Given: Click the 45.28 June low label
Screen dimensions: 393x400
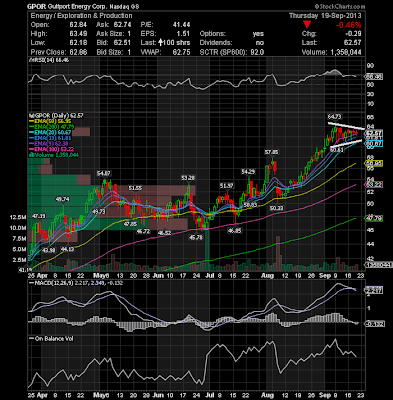Looking at the screenshot, I should pos(195,238).
